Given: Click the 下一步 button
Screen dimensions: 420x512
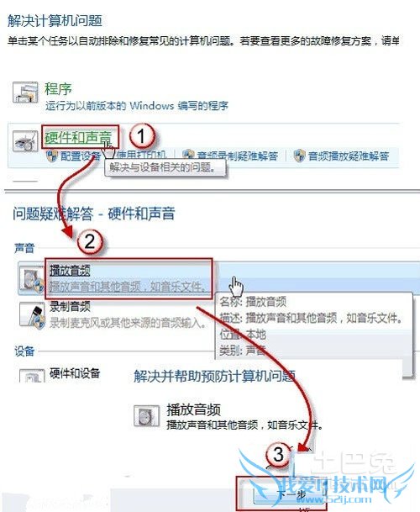Looking at the screenshot, I should coord(290,495).
